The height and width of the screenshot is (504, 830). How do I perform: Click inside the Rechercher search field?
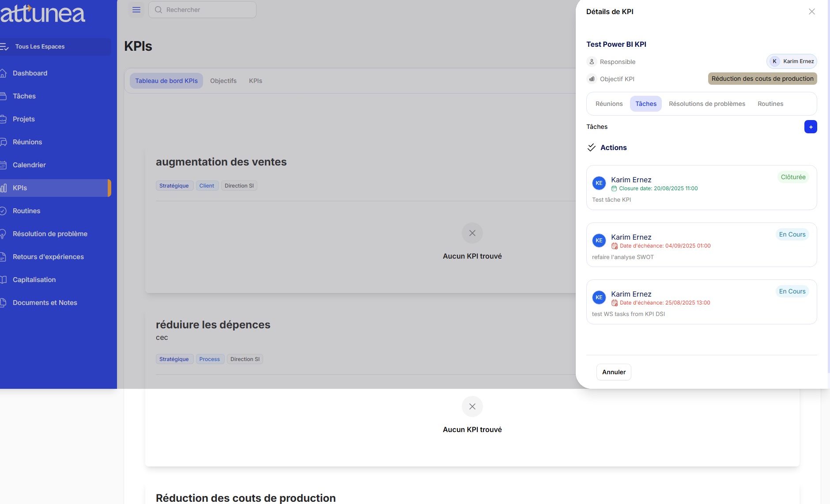click(x=203, y=9)
